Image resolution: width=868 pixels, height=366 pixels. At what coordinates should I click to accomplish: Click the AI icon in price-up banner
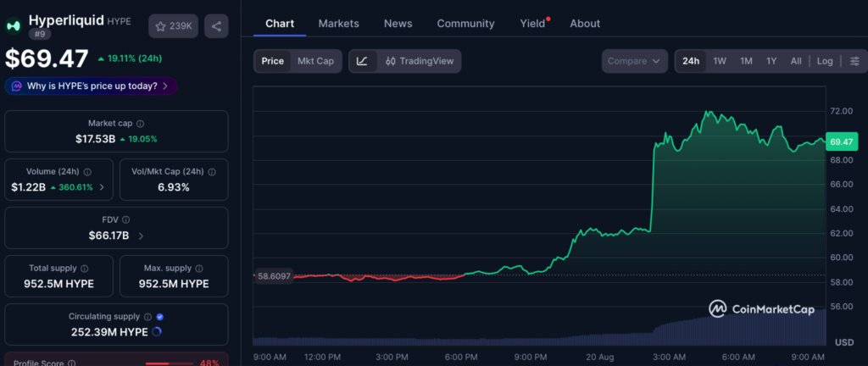coord(17,86)
